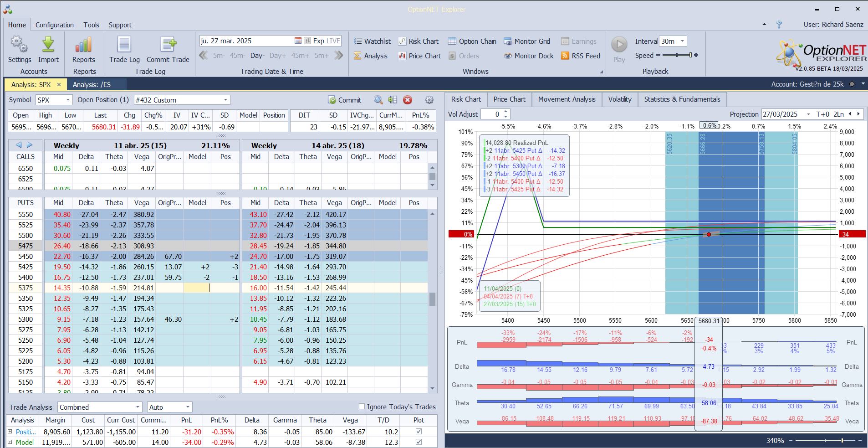The height and width of the screenshot is (448, 868).
Task: Toggle Plot checkbox for Model row
Action: (419, 442)
